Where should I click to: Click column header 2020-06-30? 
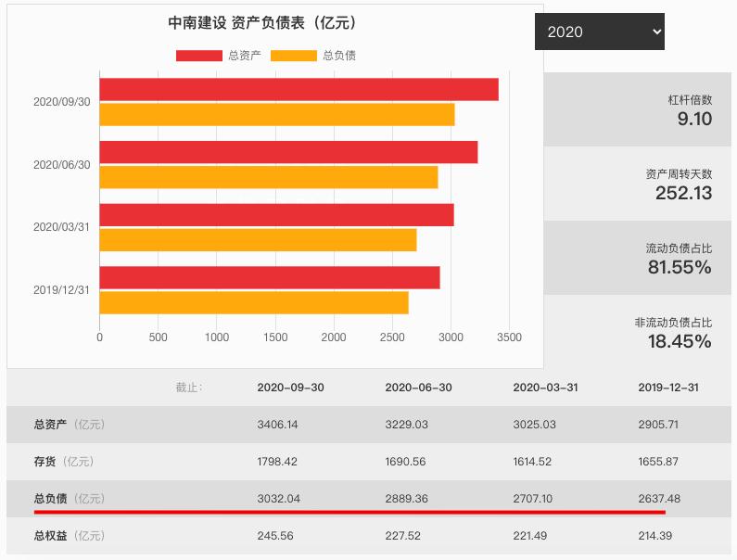pyautogui.click(x=418, y=388)
